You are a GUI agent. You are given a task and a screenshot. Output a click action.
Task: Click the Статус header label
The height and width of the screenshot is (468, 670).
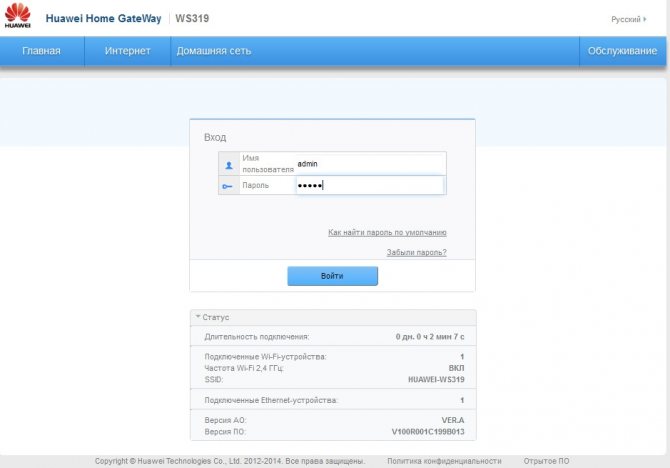coord(216,317)
